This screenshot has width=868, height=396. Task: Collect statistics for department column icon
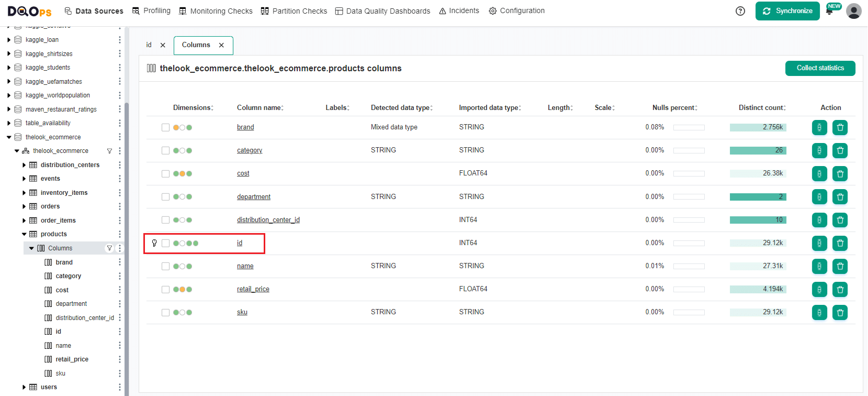pyautogui.click(x=819, y=196)
